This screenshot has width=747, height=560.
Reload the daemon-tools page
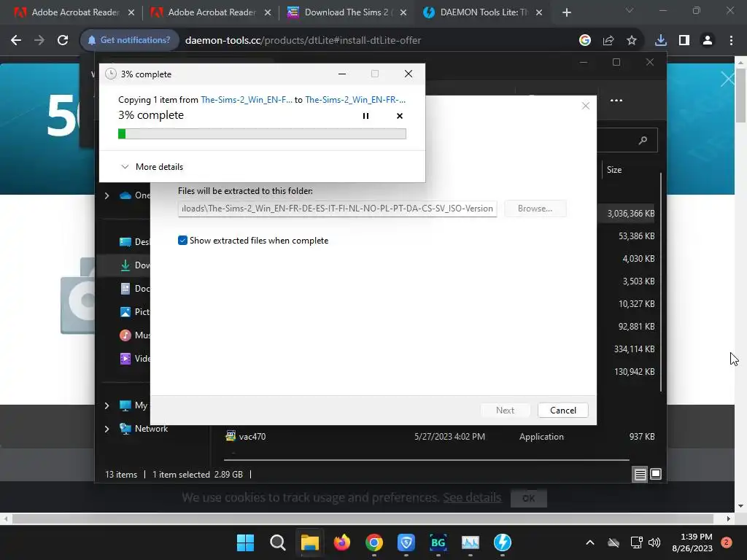[x=63, y=41]
